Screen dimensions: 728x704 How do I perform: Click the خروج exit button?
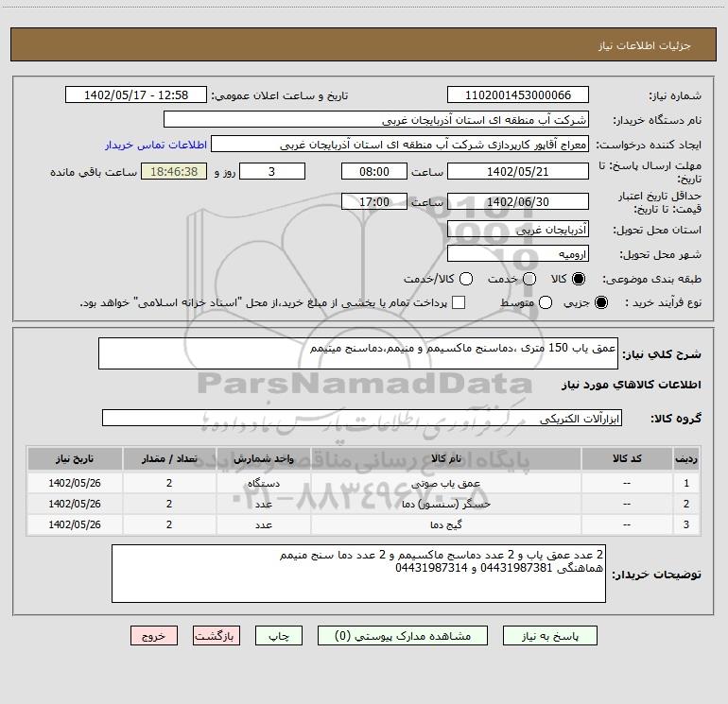(154, 636)
